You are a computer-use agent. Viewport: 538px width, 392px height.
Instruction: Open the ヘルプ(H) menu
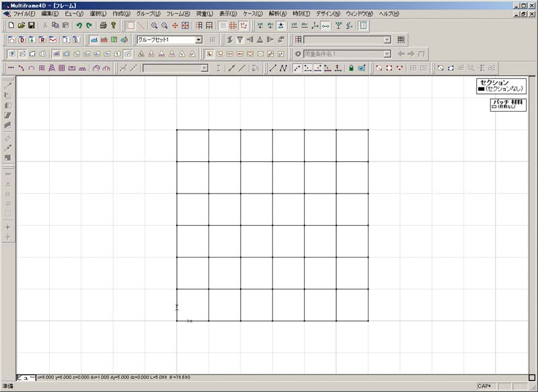point(389,13)
